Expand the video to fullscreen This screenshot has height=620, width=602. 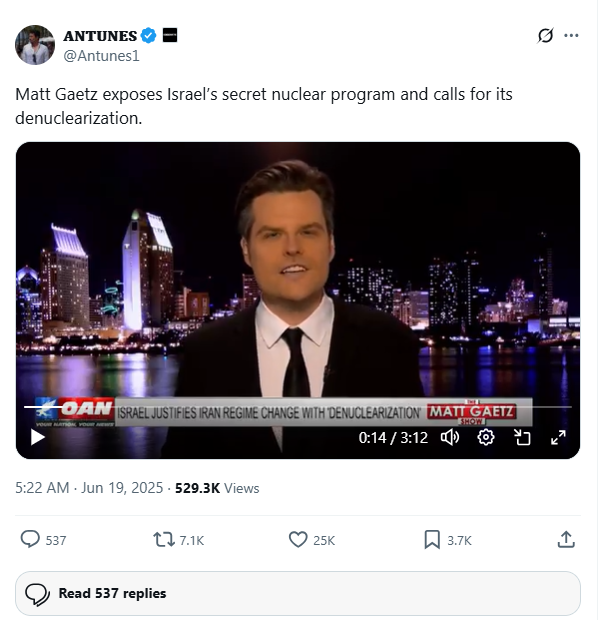pyautogui.click(x=558, y=437)
